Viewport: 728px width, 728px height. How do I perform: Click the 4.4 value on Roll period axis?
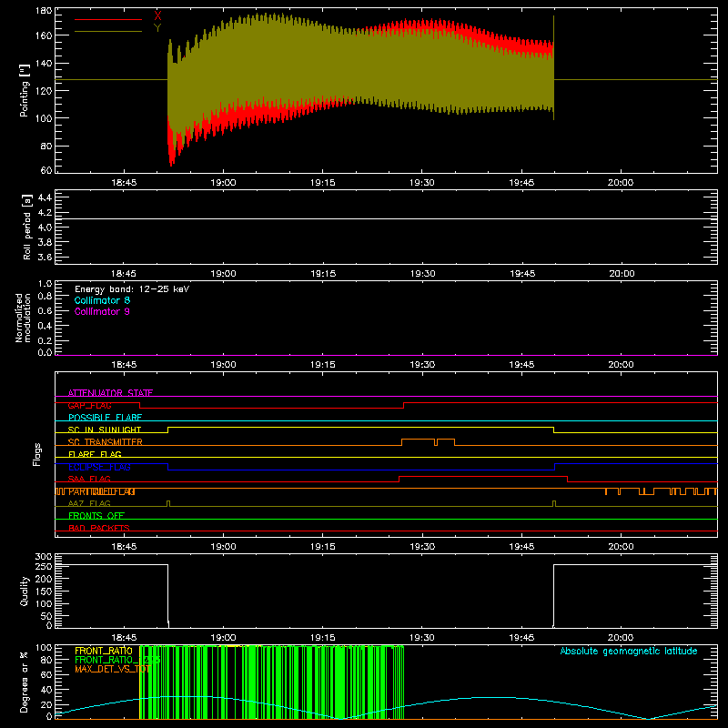point(45,197)
